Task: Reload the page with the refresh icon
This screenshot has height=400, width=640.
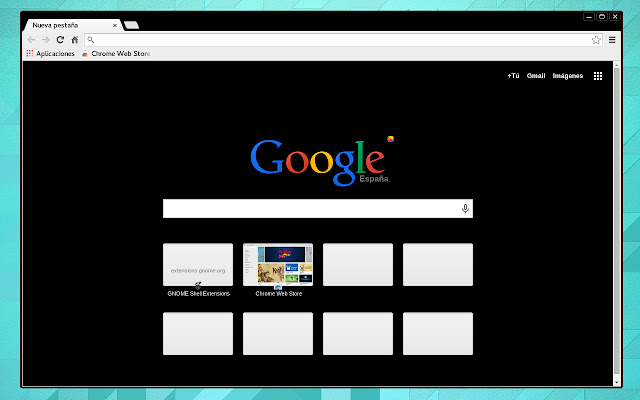Action: coord(60,40)
